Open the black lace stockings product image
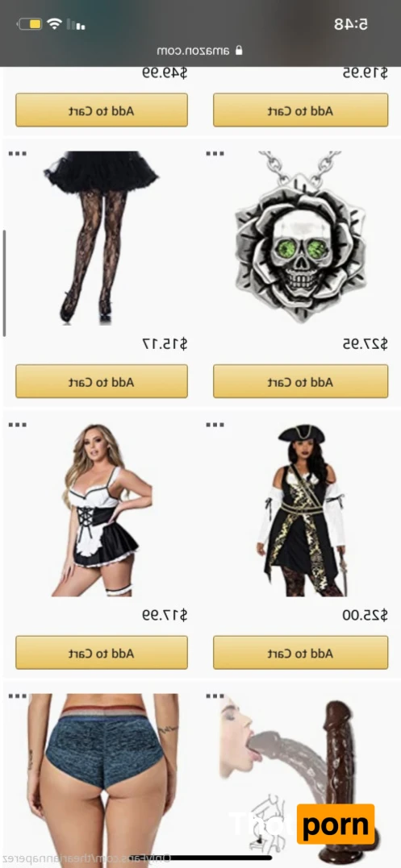This screenshot has height=868, width=401. [x=102, y=237]
